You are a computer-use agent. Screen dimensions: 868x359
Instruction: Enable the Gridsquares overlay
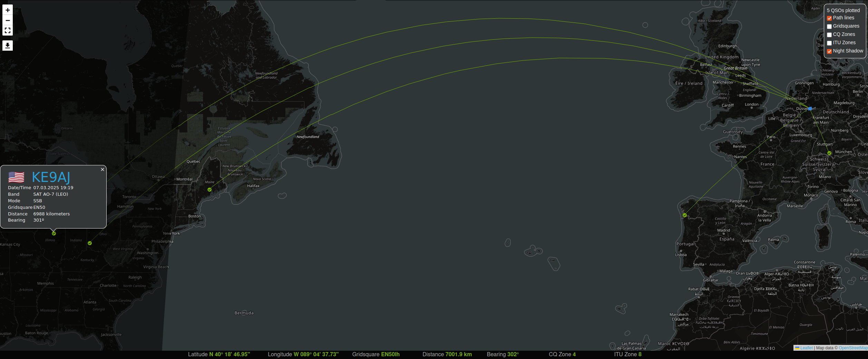pos(829,27)
